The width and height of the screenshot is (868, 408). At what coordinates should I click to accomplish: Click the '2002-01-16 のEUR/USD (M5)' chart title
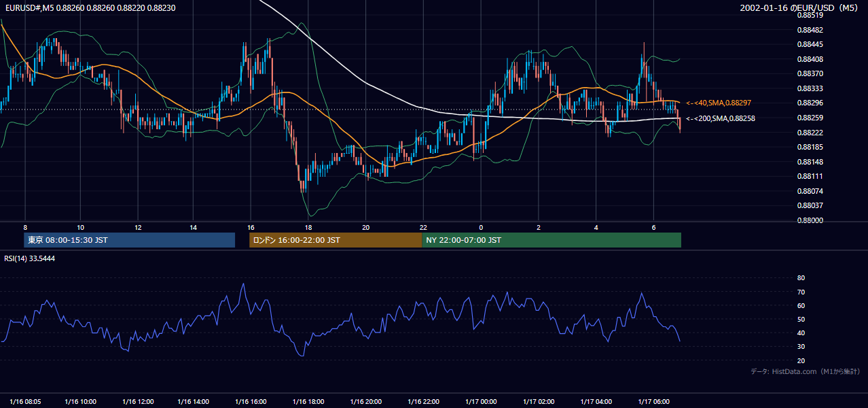point(800,7)
